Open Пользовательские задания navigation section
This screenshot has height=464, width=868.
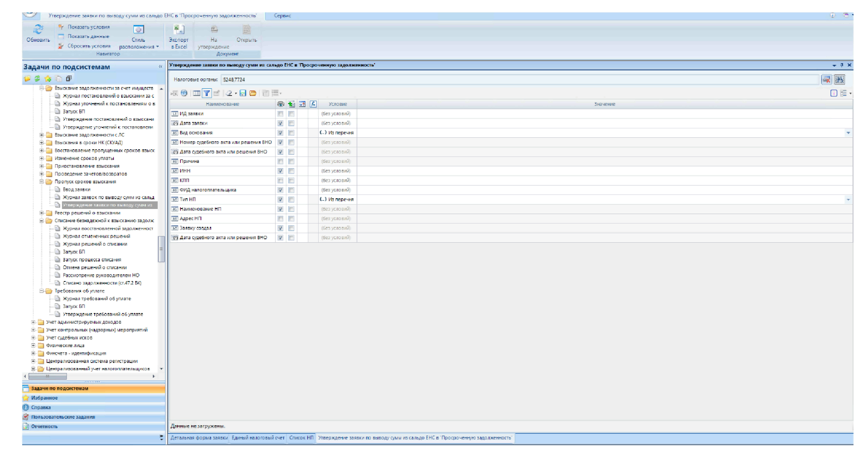coord(94,417)
